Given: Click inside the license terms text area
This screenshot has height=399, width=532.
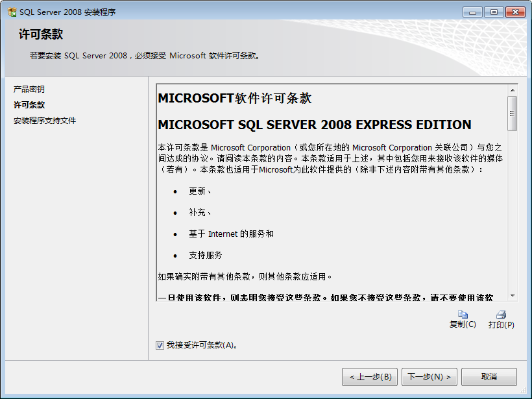Looking at the screenshot, I should pos(332,193).
